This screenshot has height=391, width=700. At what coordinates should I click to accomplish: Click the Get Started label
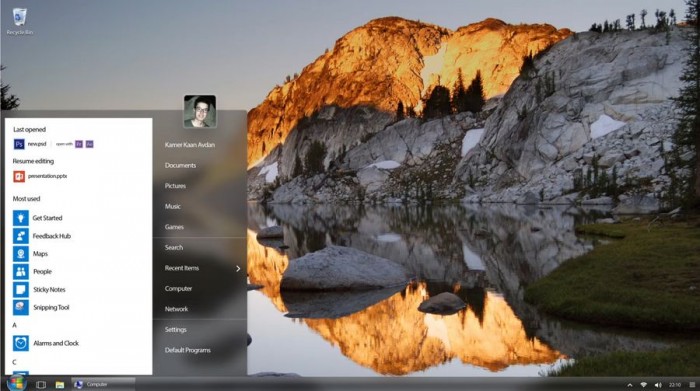[x=47, y=218]
